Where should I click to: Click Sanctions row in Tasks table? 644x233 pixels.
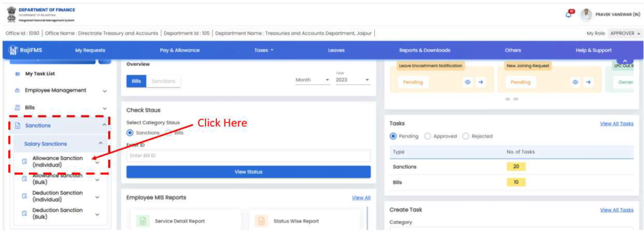tap(511, 166)
